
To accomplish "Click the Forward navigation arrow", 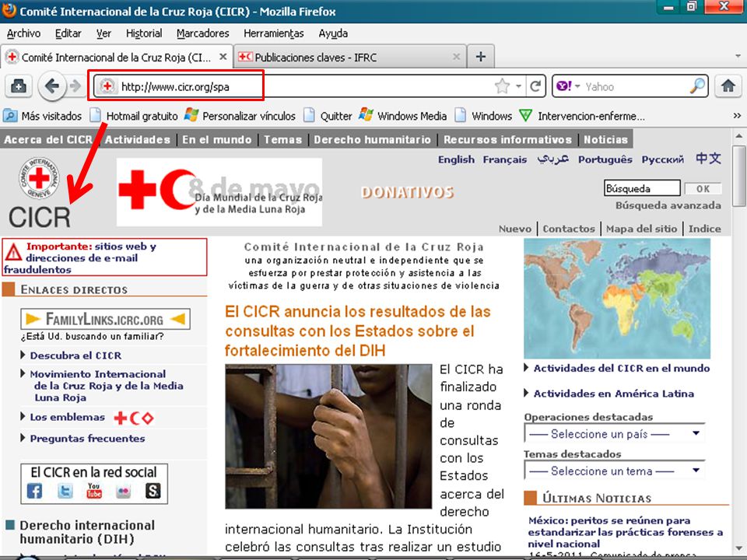I will tap(75, 86).
